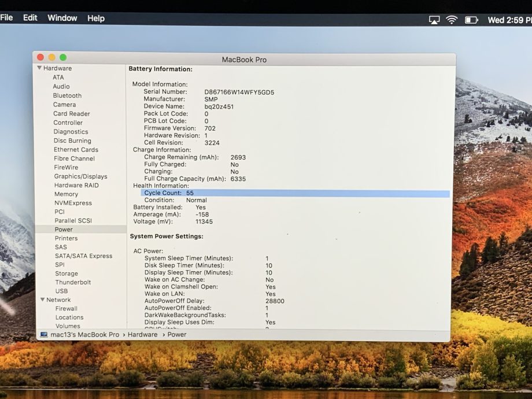532x399 pixels.
Task: Select the USB hardware entry
Action: click(x=61, y=291)
